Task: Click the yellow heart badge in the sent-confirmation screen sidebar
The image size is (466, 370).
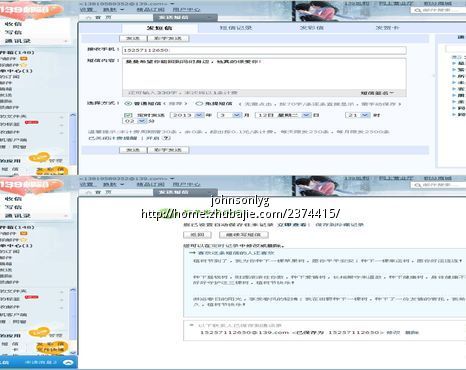Action: [x=39, y=332]
